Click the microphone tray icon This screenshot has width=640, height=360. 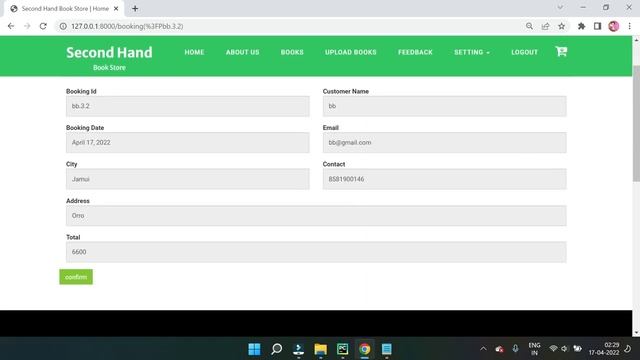(515, 349)
